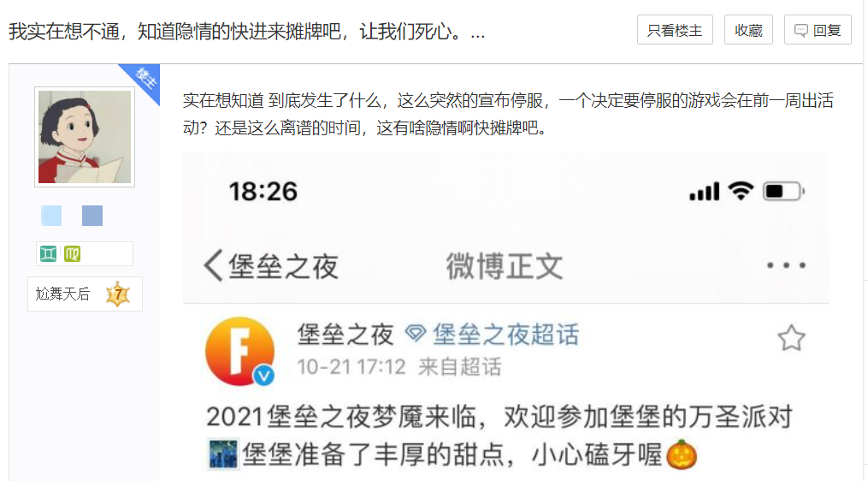Click the light blue square icon
The height and width of the screenshot is (481, 868).
coord(51,216)
